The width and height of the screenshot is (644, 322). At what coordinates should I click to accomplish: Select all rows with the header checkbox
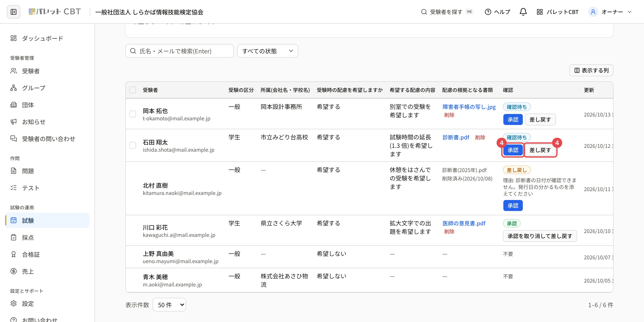pyautogui.click(x=132, y=90)
